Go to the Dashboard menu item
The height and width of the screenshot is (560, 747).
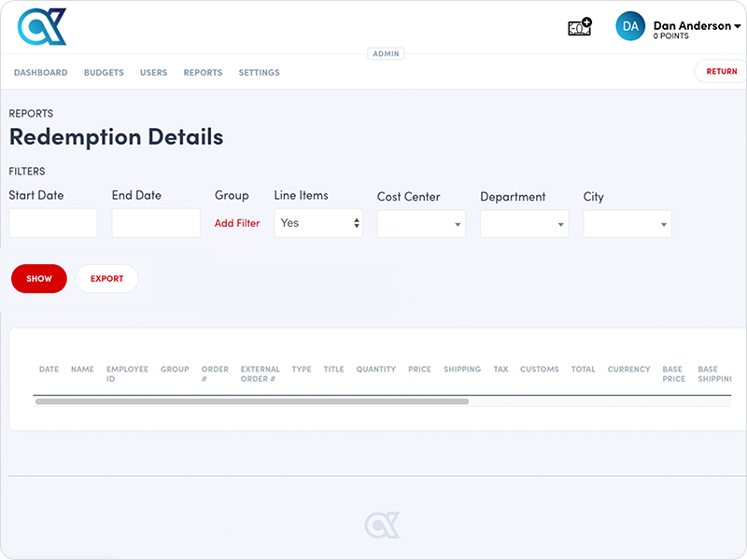[40, 73]
